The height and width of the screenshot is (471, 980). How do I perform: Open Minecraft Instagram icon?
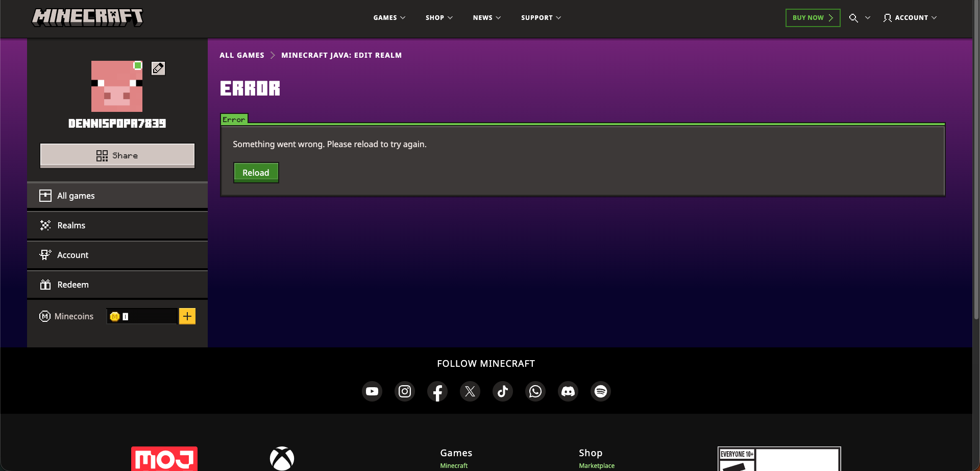coord(405,391)
